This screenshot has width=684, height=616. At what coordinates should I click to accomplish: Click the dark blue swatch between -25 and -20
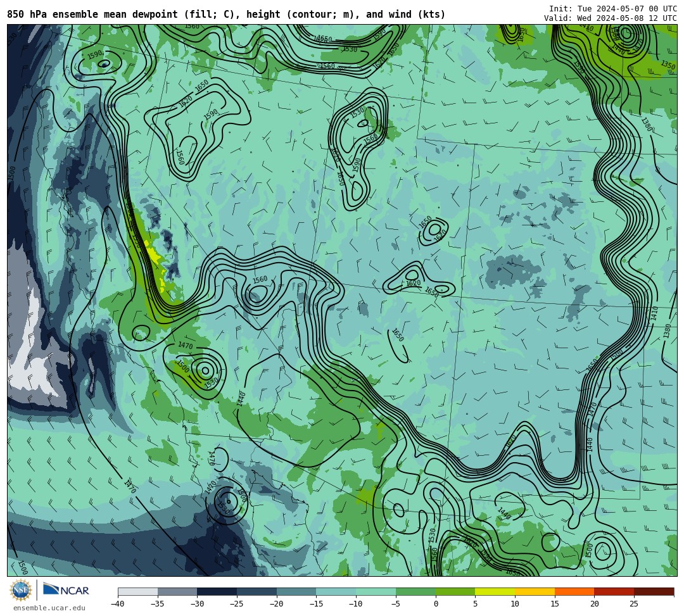coord(257,591)
